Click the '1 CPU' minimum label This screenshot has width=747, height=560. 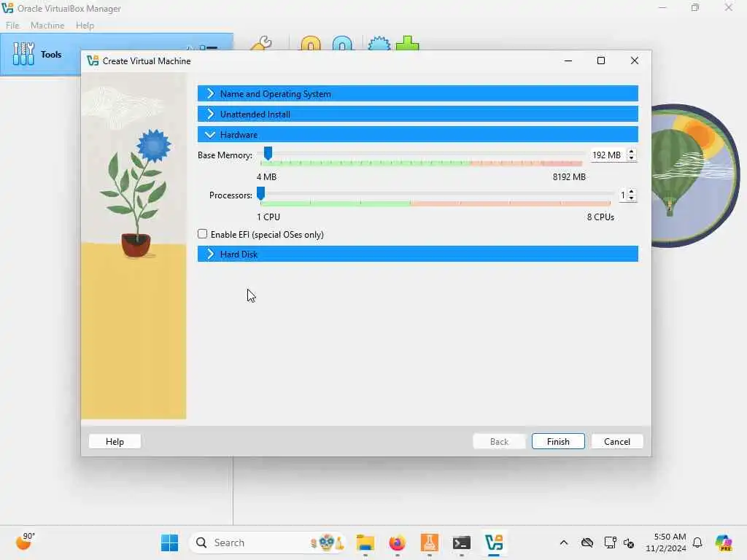click(x=268, y=217)
